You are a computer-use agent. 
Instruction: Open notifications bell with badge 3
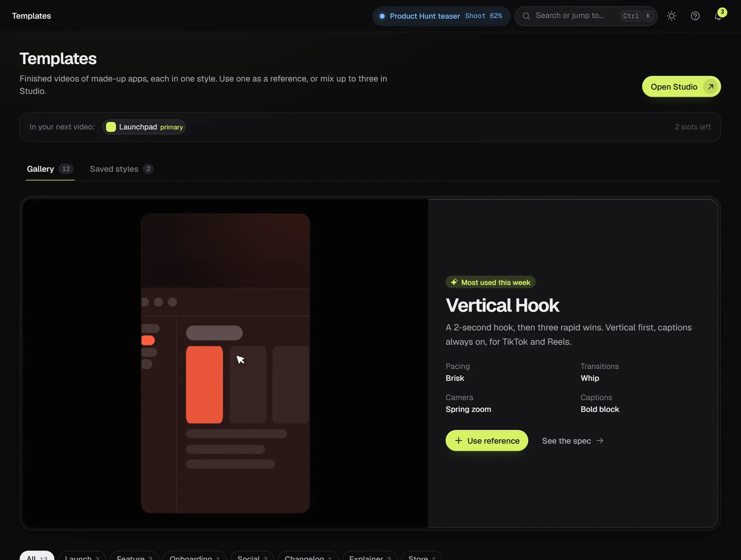pyautogui.click(x=719, y=16)
